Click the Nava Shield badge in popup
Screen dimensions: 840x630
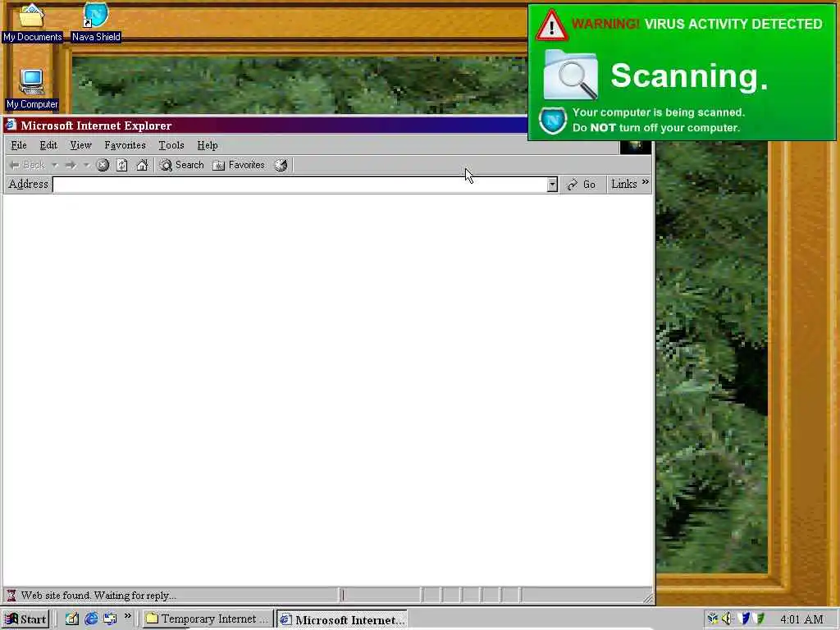553,121
